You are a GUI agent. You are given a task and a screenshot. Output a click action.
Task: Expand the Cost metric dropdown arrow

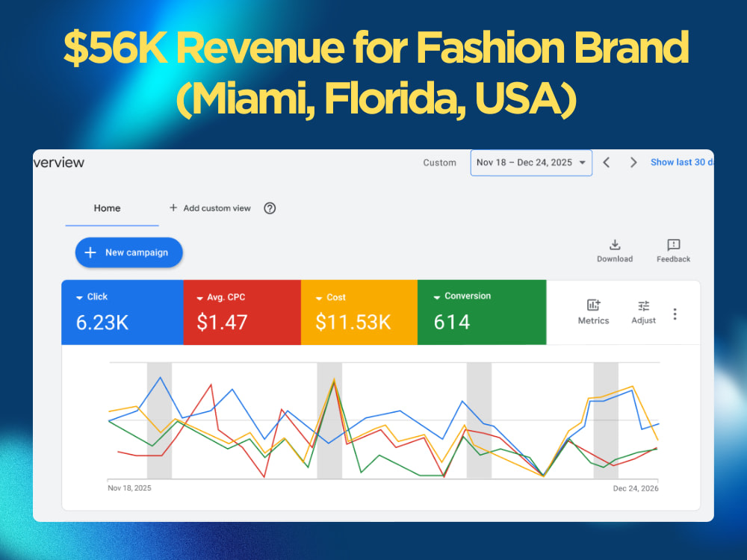point(319,298)
